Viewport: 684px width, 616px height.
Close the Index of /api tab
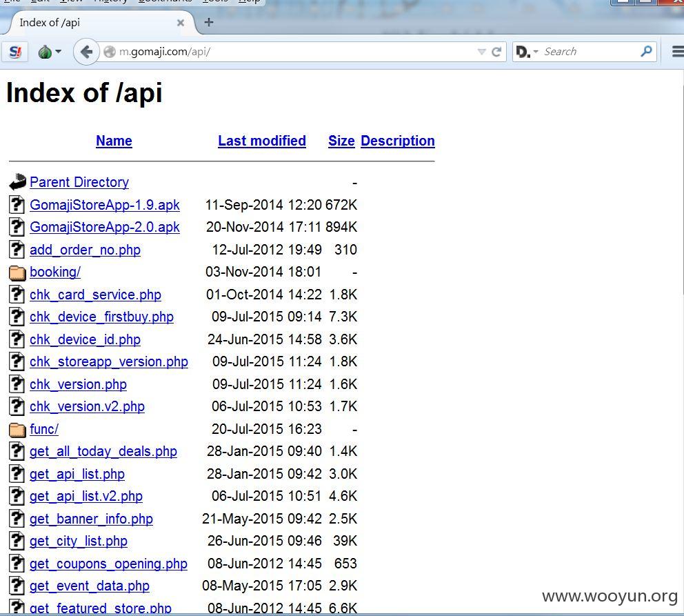click(x=180, y=23)
